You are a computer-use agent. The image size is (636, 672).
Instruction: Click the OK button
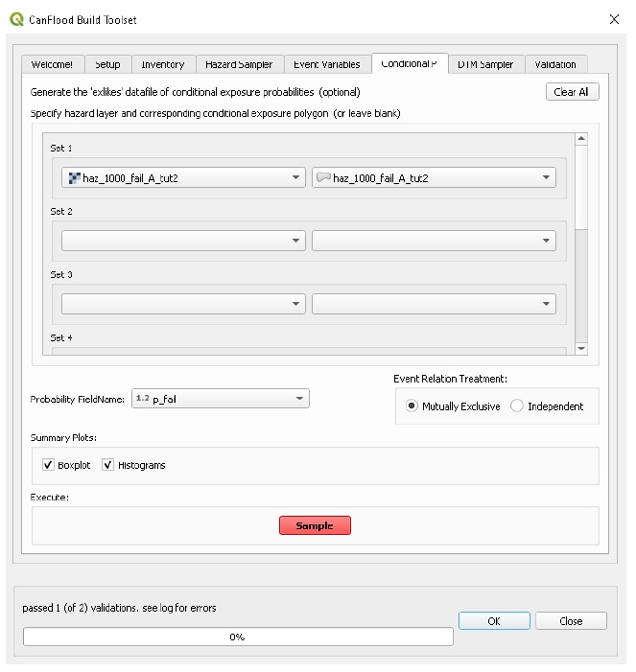(x=494, y=621)
